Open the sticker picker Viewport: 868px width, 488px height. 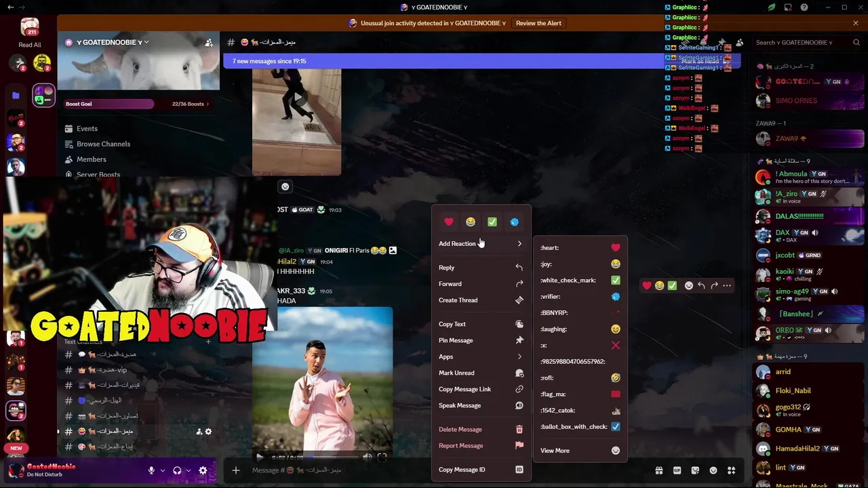click(695, 470)
